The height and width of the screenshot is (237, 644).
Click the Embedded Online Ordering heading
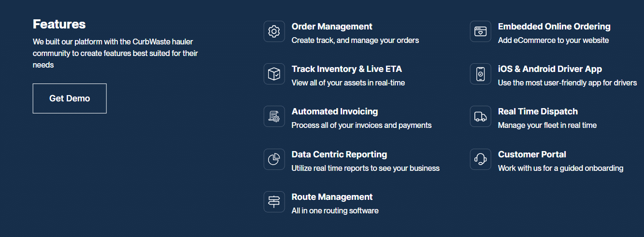(x=554, y=27)
